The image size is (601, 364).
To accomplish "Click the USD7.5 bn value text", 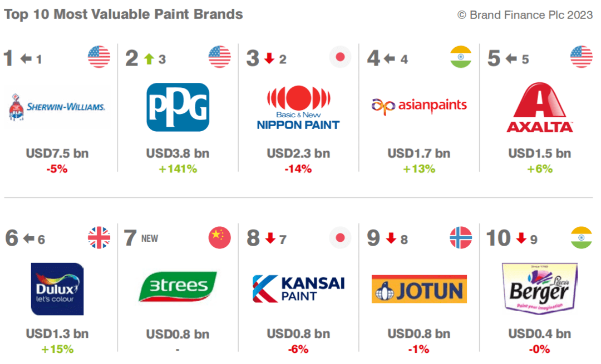I will pos(57,153).
